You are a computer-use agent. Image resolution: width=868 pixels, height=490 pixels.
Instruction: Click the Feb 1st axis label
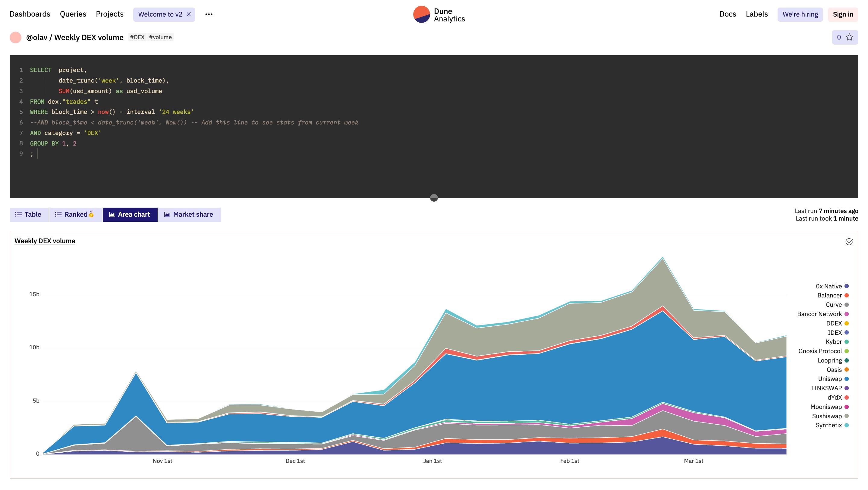coord(569,461)
